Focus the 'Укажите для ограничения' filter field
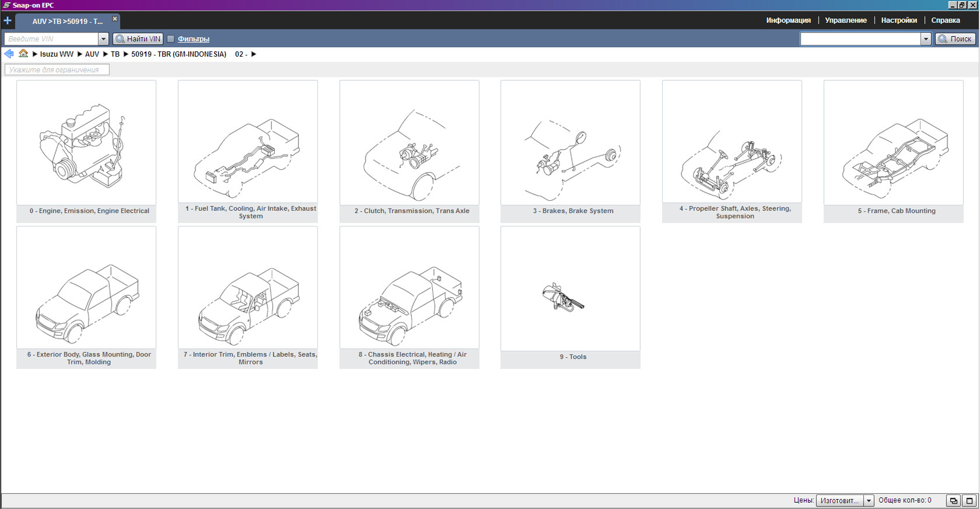The width and height of the screenshot is (980, 509). point(57,70)
